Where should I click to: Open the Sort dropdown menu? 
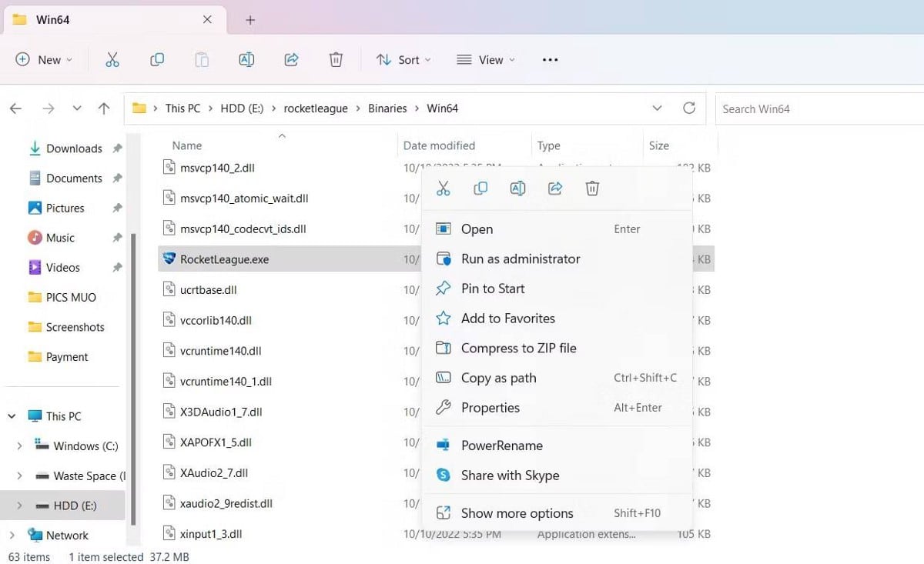coord(403,60)
